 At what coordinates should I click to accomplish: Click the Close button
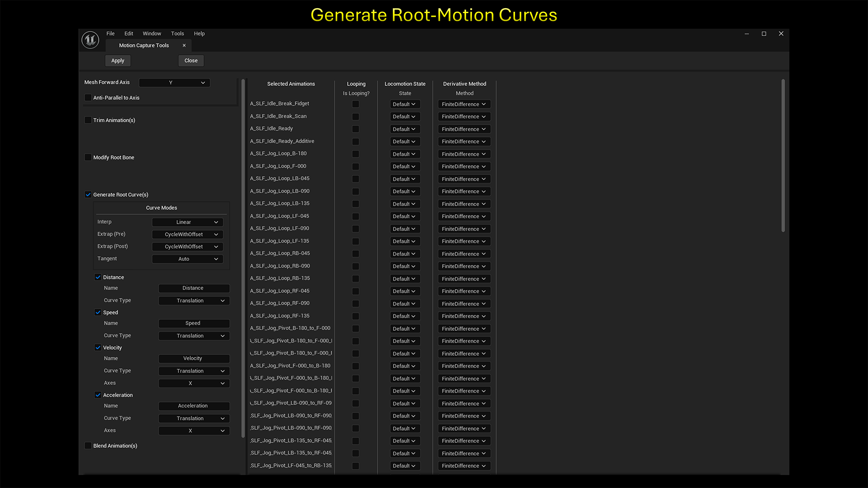tap(191, 60)
